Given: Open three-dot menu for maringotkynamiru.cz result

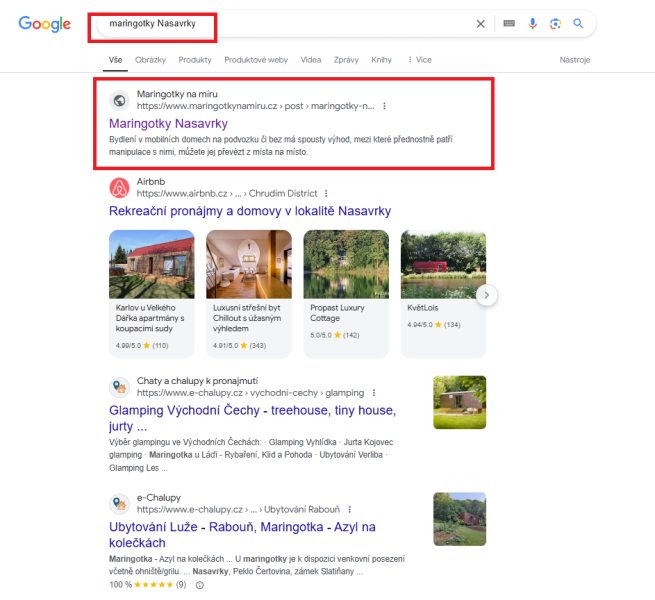Looking at the screenshot, I should coord(384,106).
